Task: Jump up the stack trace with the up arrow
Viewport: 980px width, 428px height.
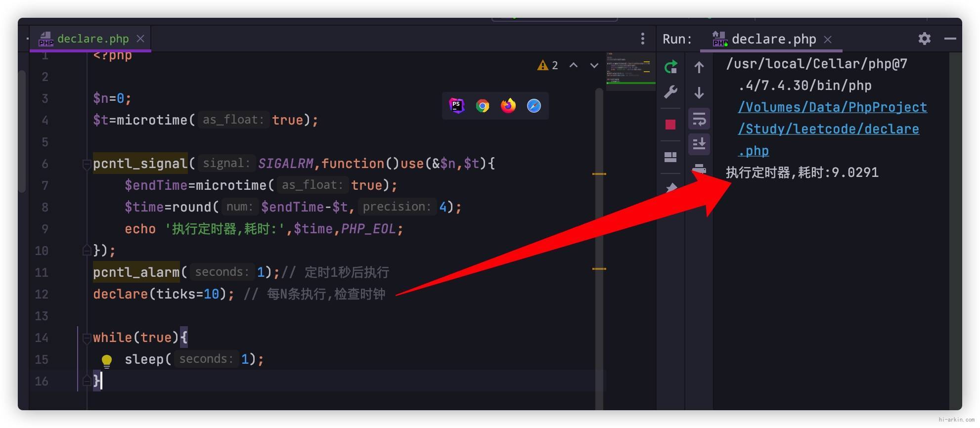Action: point(699,67)
